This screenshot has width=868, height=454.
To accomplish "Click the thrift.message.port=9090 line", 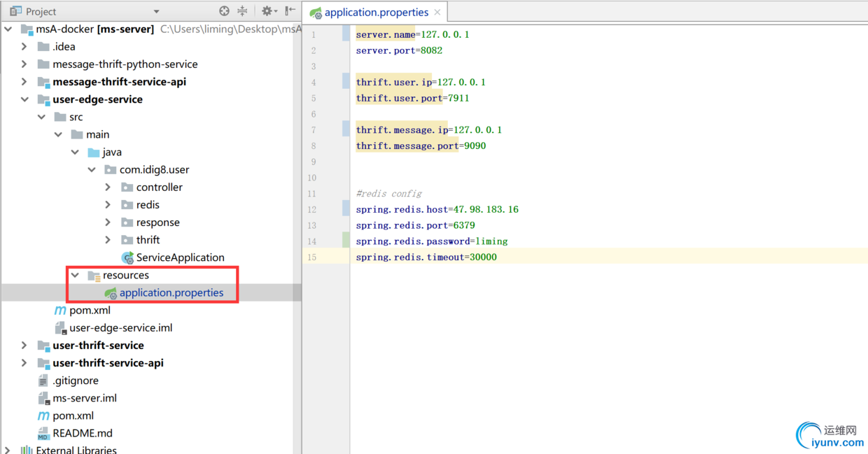I will pos(421,146).
